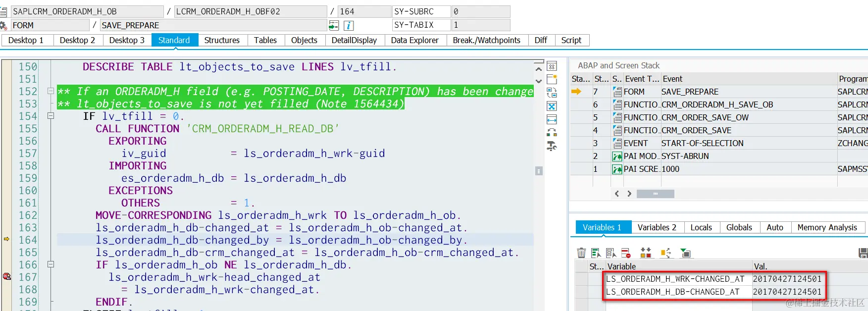
Task: Click the new tool icon with star
Action: (552, 79)
